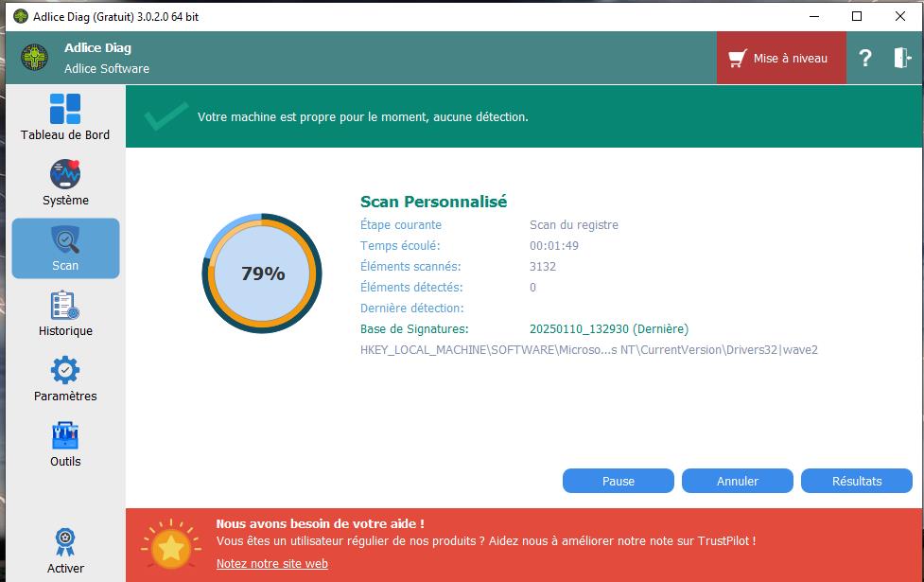Screen dimensions: 924x582
Task: Click the Activer ribbon badge icon
Action: coord(65,542)
